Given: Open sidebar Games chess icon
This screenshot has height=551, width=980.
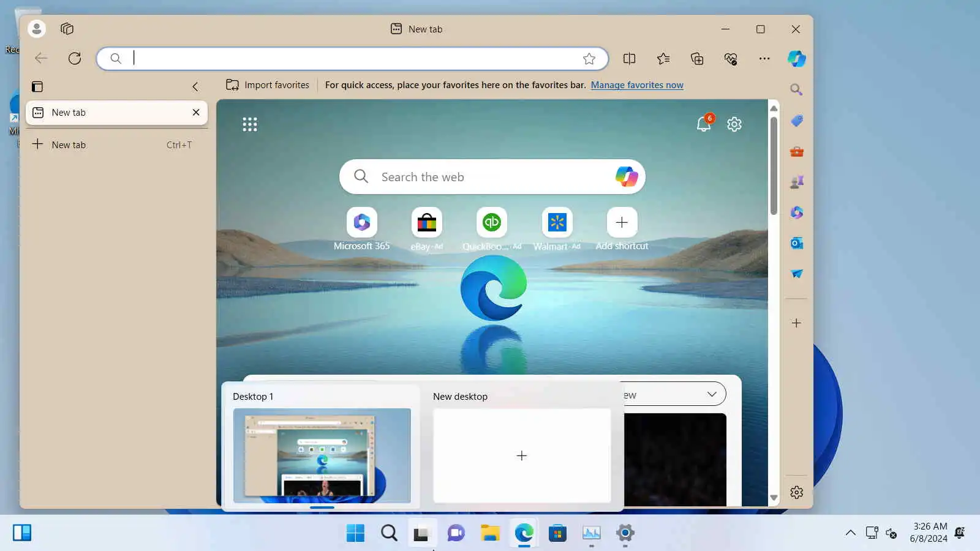Looking at the screenshot, I should click(796, 182).
